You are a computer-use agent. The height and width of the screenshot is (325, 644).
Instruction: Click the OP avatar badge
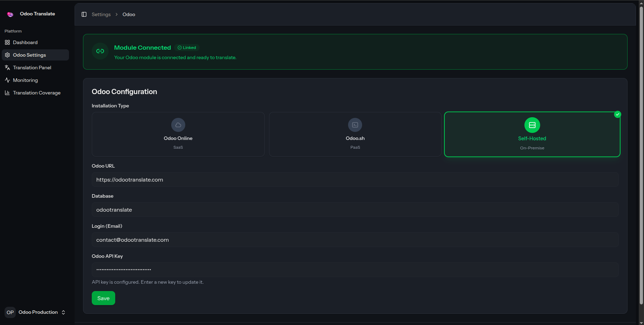point(10,312)
